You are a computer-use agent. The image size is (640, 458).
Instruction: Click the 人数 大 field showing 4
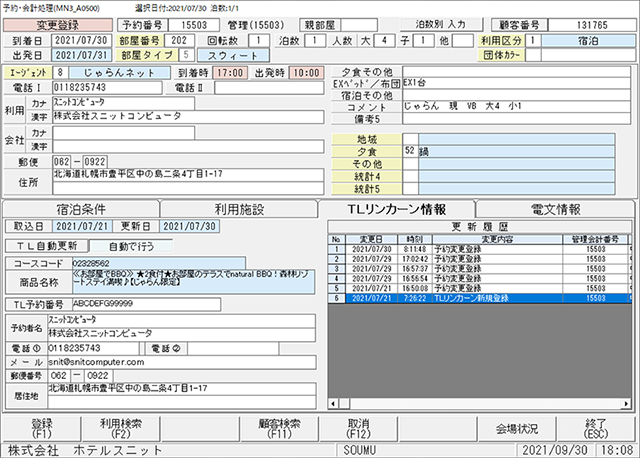click(384, 40)
